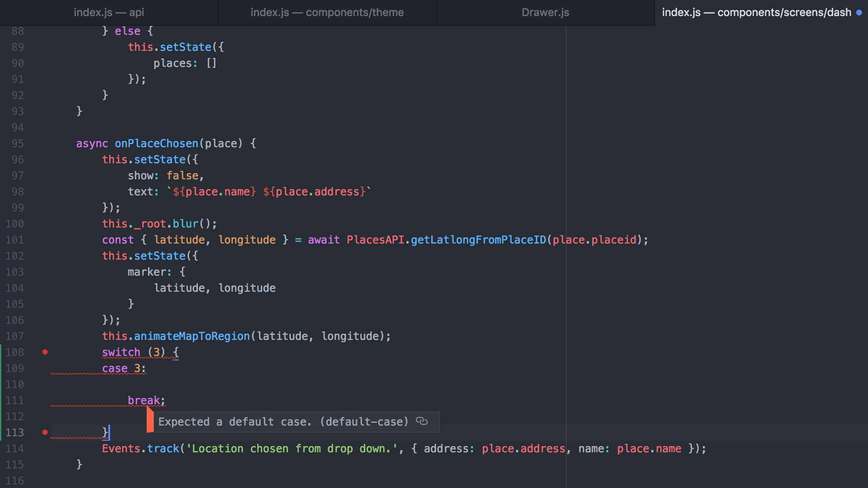Place cursor on the switch keyword
The image size is (868, 488).
(x=121, y=352)
